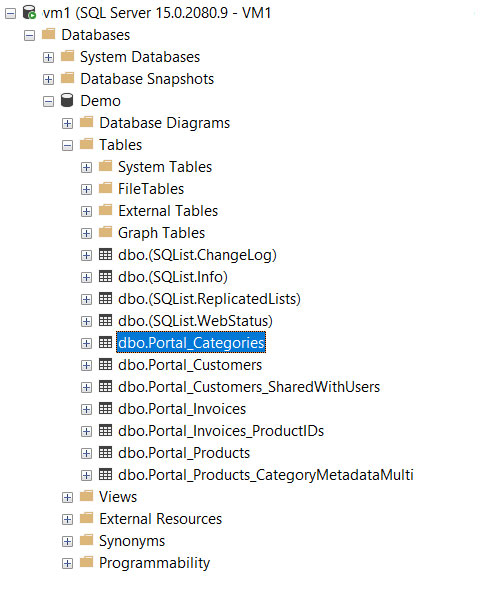Select the External Resources label
The width and height of the screenshot is (497, 598).
click(x=161, y=519)
